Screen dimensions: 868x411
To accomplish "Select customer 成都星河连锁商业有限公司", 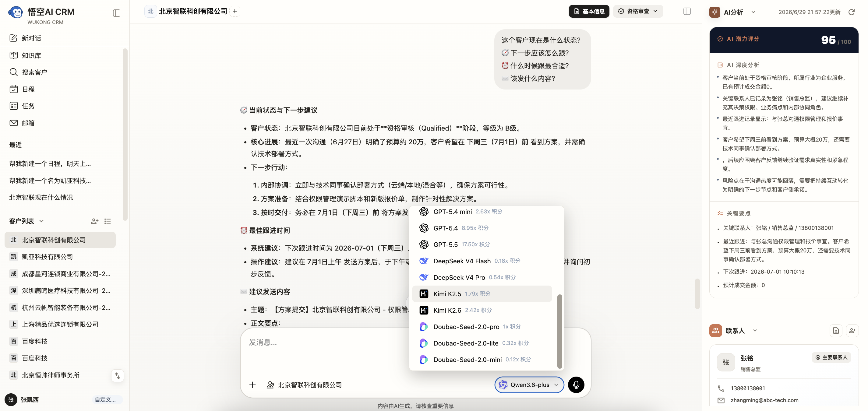I will pyautogui.click(x=60, y=274).
